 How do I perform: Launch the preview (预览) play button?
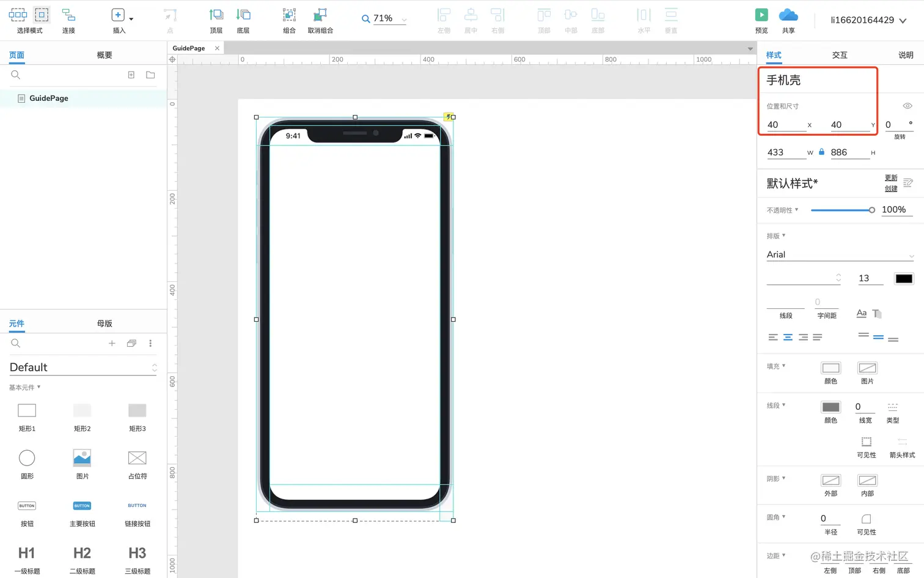coord(761,15)
